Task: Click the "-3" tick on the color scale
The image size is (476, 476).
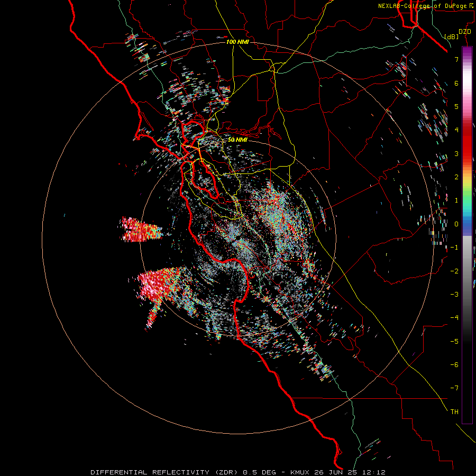Action: point(454,294)
